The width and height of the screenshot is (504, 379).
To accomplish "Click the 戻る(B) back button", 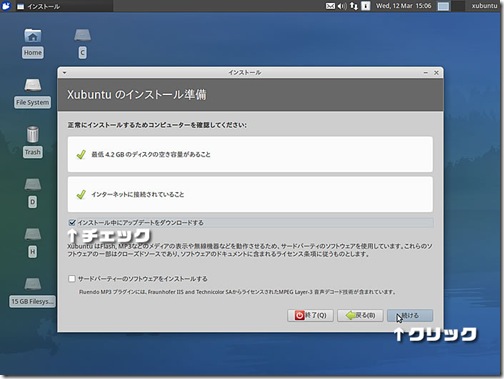I will coord(360,315).
